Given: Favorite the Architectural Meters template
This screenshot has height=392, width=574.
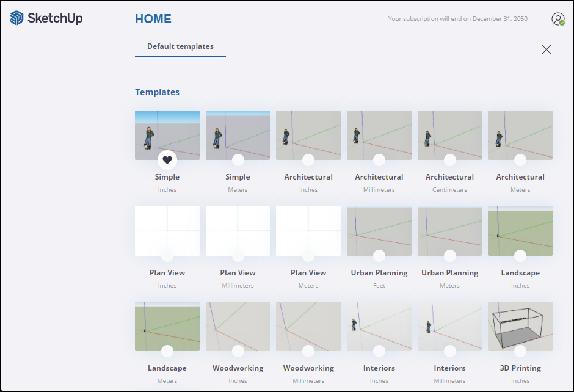Looking at the screenshot, I should pos(520,160).
